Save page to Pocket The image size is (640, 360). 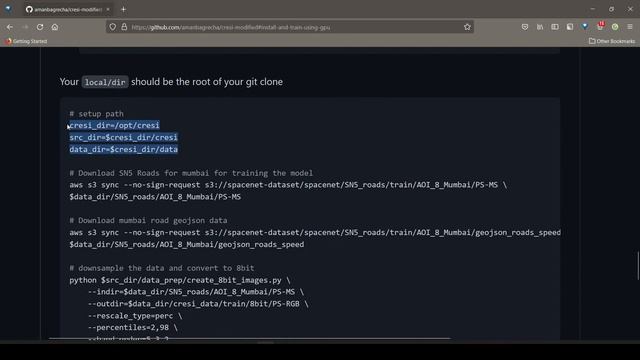(x=525, y=27)
